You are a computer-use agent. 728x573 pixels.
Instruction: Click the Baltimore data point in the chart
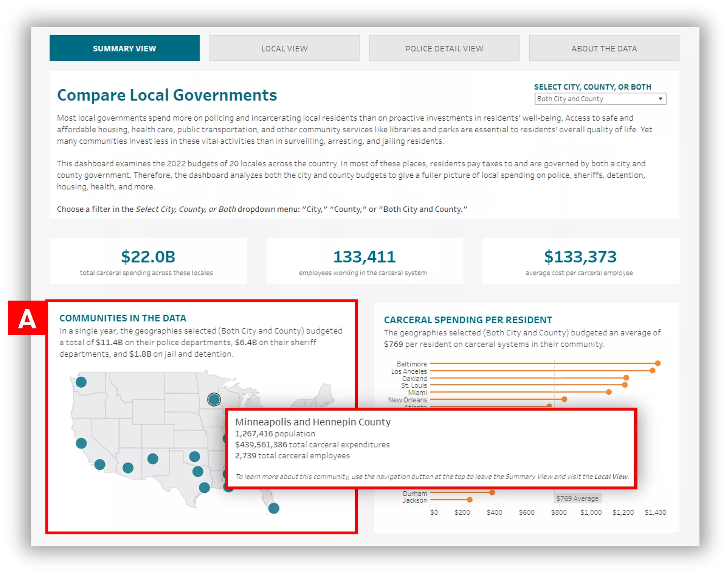(x=658, y=363)
